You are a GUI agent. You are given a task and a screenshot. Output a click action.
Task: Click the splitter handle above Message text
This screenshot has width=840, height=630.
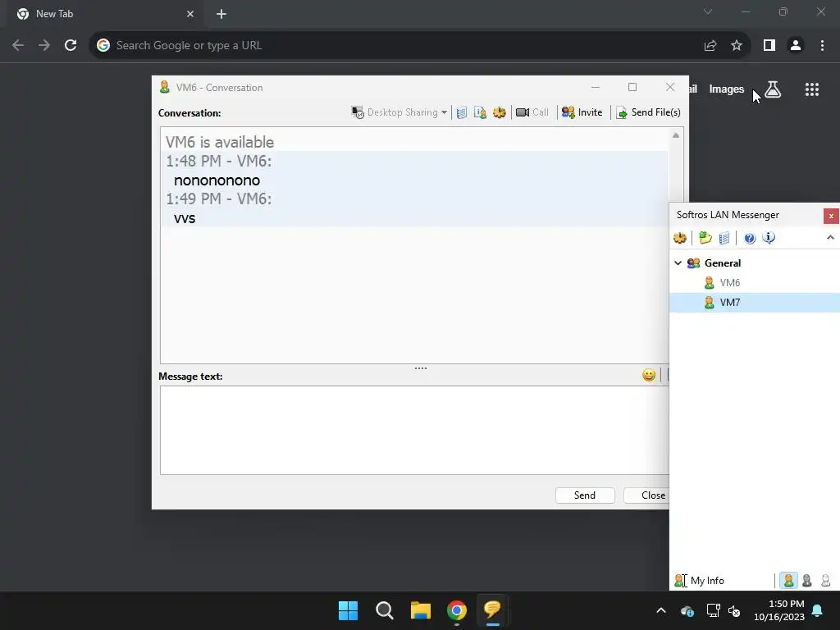pos(421,368)
